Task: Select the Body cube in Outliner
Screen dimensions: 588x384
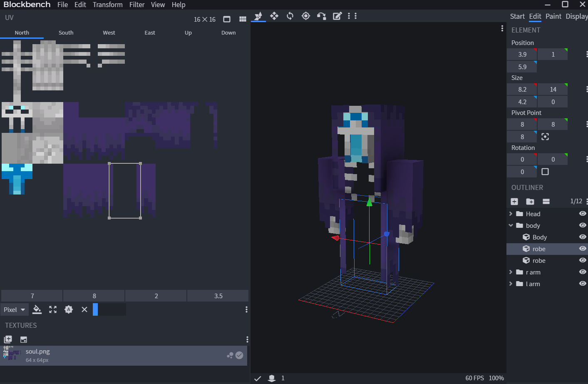Action: pyautogui.click(x=539, y=237)
